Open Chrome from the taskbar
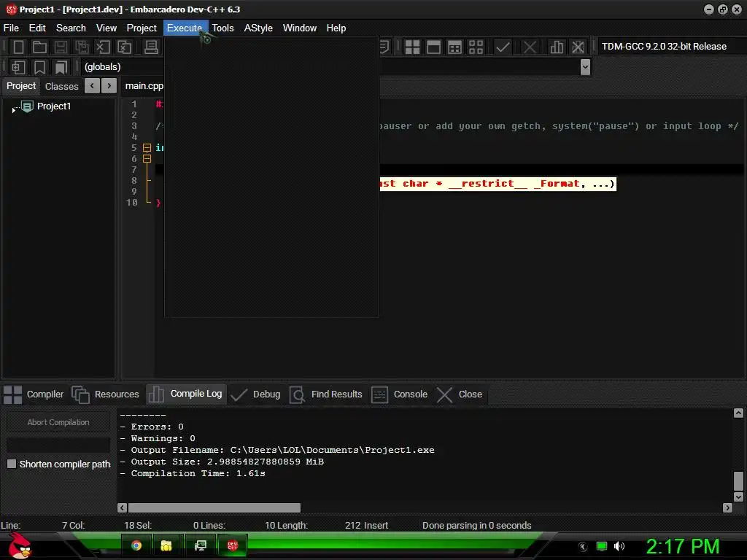This screenshot has height=560, width=747. 136,545
